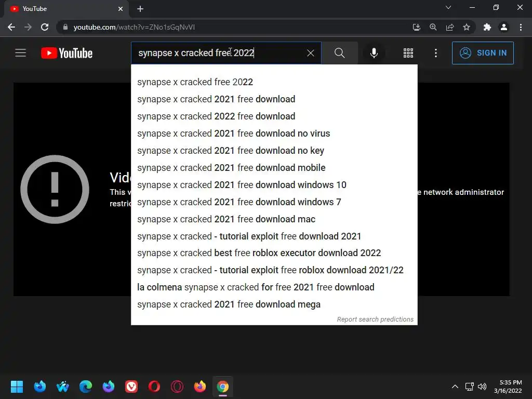Viewport: 532px width, 399px height.
Task: Install app via address bar icon
Action: [x=416, y=27]
